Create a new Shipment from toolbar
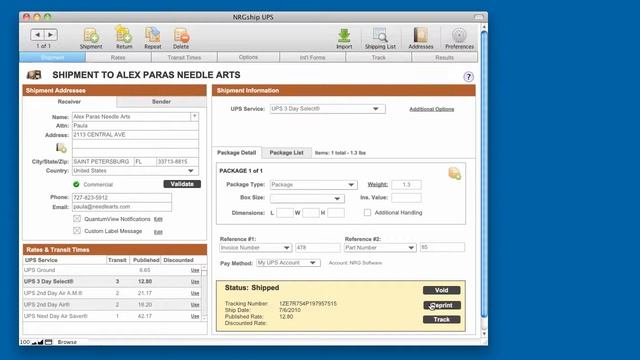The width and height of the screenshot is (640, 360). [x=91, y=38]
